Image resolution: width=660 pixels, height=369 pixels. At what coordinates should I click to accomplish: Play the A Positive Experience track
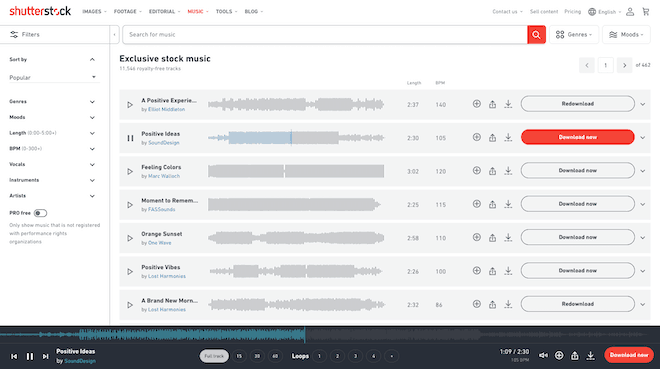pos(130,104)
